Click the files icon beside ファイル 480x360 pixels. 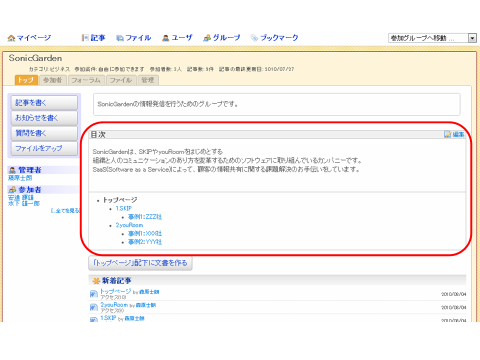120,38
